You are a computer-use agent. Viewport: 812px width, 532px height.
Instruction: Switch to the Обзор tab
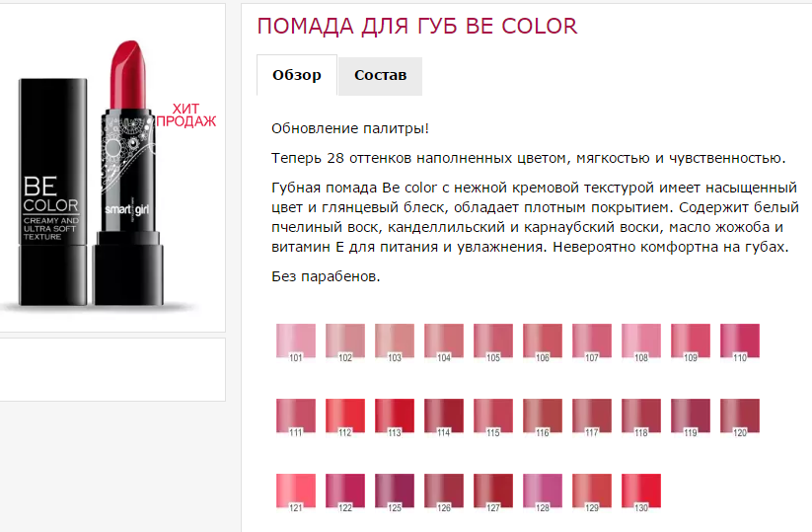(x=297, y=76)
